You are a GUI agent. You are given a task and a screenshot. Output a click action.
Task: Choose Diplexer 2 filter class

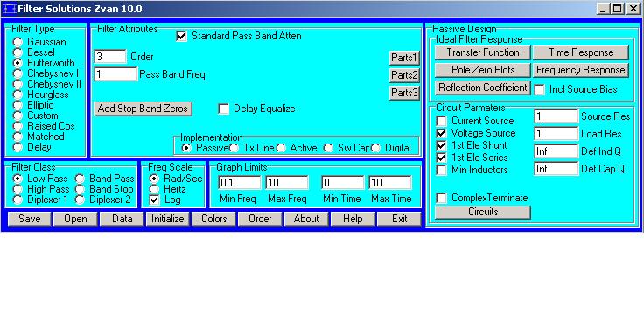pos(80,199)
